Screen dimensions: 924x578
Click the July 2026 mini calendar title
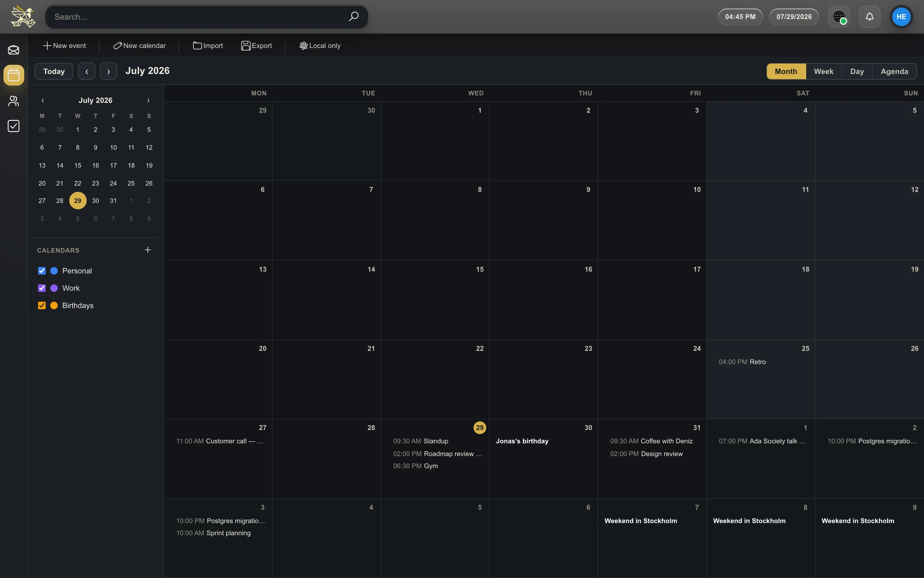pos(96,101)
